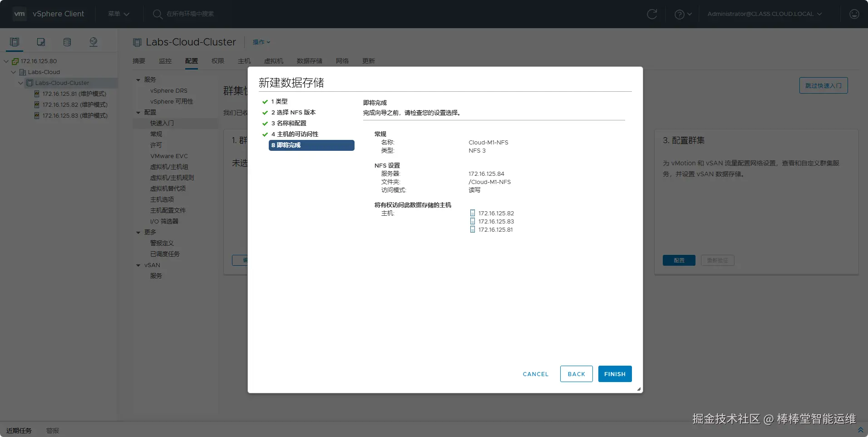Collapse the 172.16.125.80 tree node

click(x=6, y=61)
